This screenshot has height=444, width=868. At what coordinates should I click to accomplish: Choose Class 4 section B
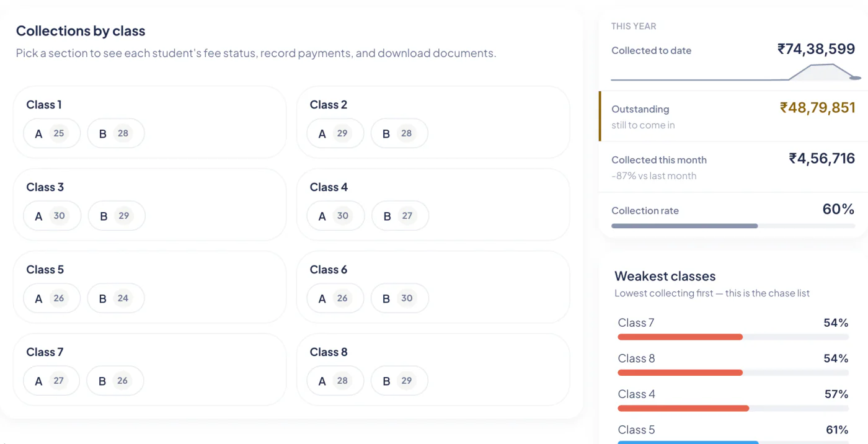[x=400, y=216]
